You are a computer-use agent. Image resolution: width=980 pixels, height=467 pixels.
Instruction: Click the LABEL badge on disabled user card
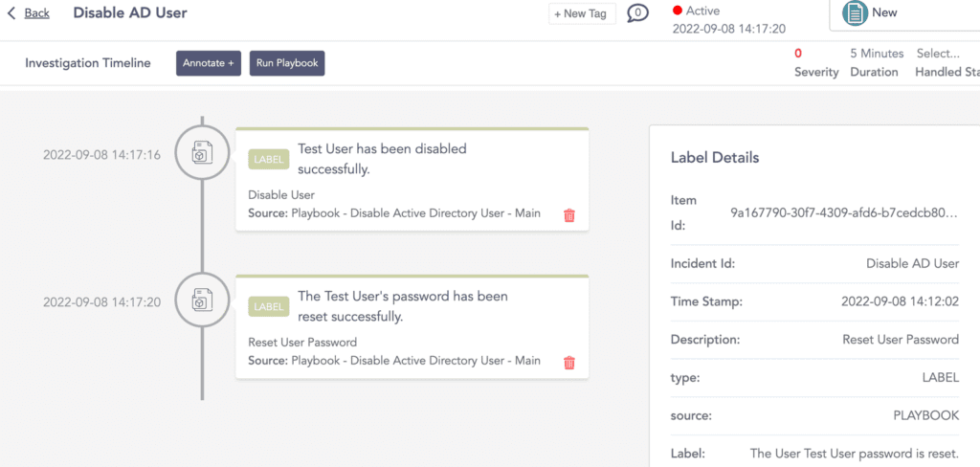(268, 159)
